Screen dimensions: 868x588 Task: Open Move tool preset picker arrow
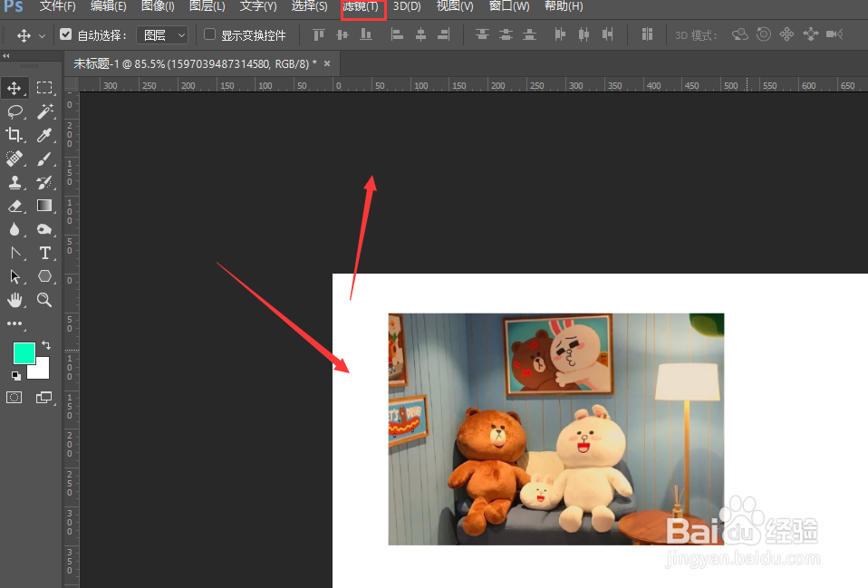coord(42,36)
